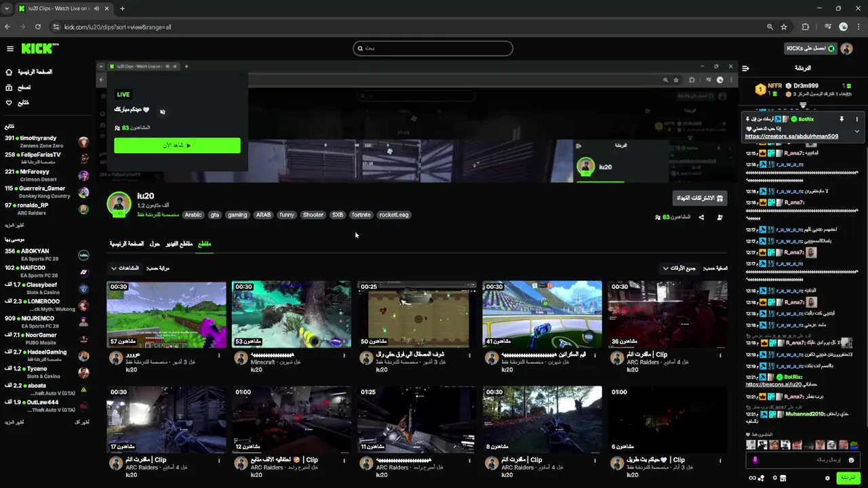Share the iu20 channel

pyautogui.click(x=701, y=218)
